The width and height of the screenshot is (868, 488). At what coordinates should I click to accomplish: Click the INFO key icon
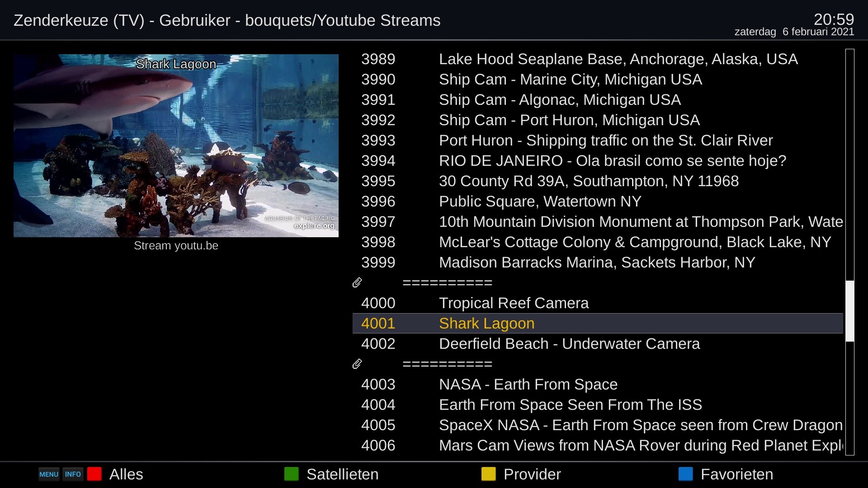click(73, 474)
